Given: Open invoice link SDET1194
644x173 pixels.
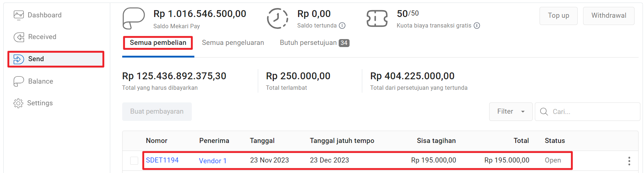Looking at the screenshot, I should tap(162, 160).
